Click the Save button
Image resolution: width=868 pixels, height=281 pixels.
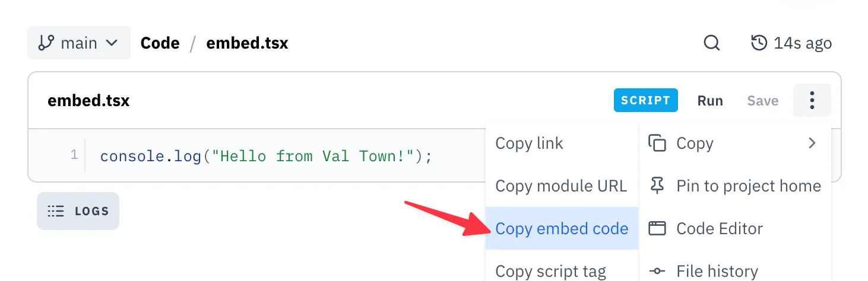click(x=762, y=100)
